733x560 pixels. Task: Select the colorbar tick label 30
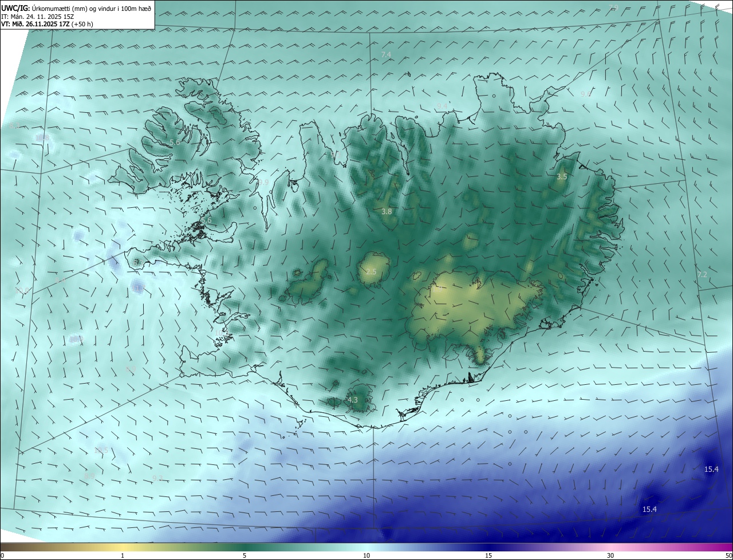pyautogui.click(x=610, y=555)
